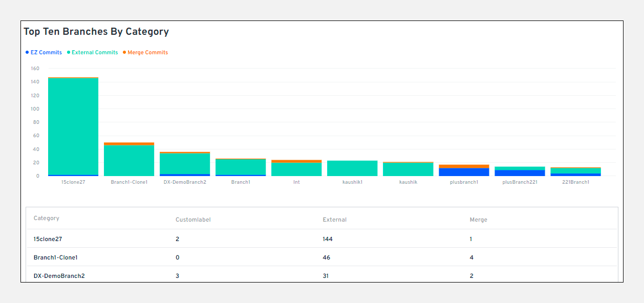Click the orange segment on Branch1-Clone1 bar
Screen dimensions: 644x303
point(128,143)
